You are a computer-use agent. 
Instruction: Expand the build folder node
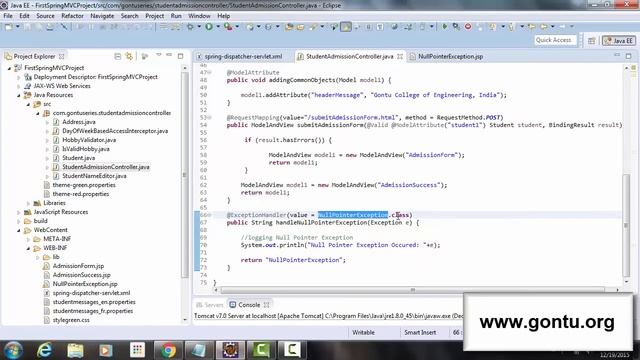18,221
